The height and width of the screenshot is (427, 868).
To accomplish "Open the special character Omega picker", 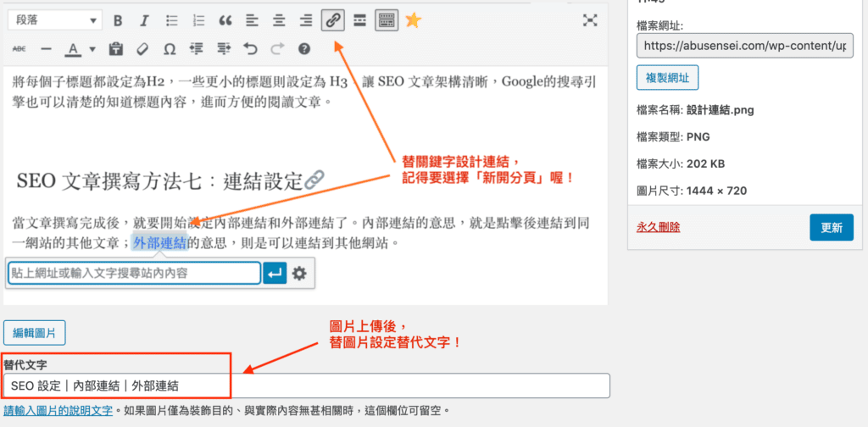I will tap(170, 49).
